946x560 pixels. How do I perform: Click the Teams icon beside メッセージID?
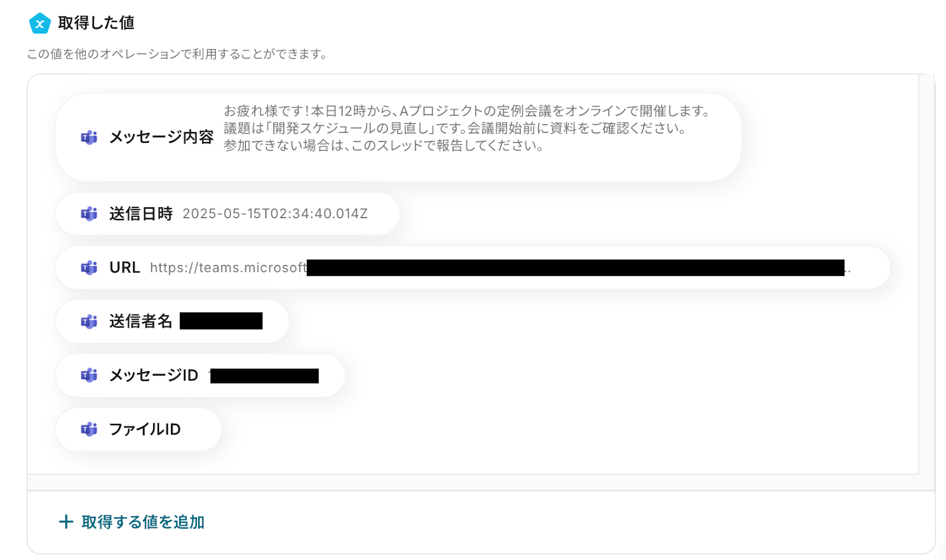pyautogui.click(x=89, y=376)
